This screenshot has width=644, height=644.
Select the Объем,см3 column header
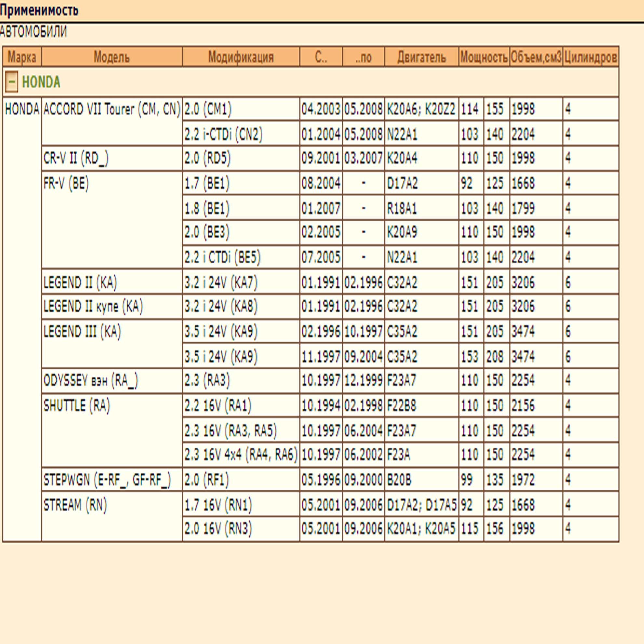[536, 57]
